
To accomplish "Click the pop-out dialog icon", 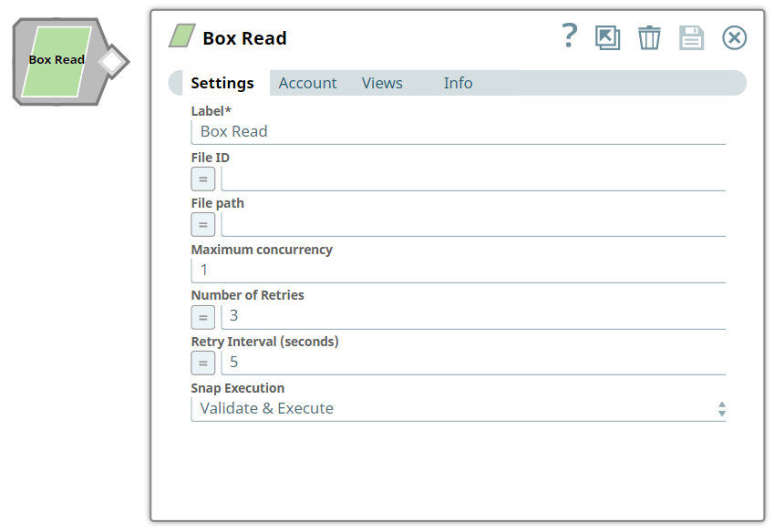I will [x=608, y=37].
